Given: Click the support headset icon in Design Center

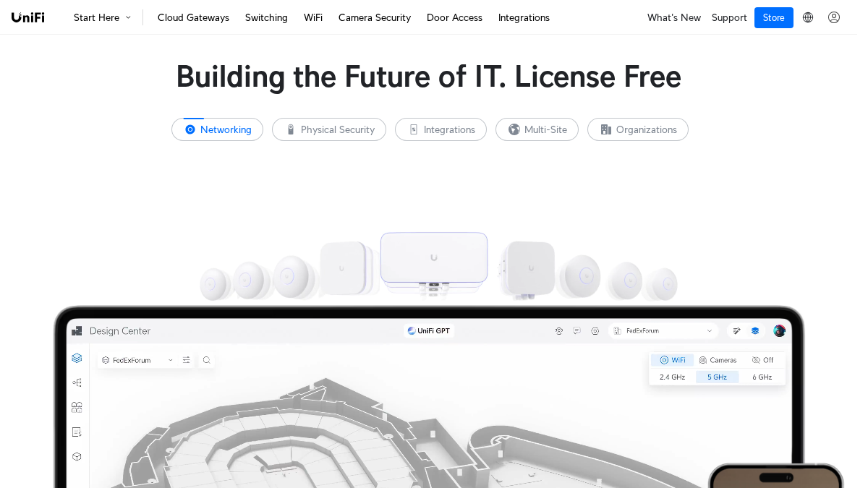Looking at the screenshot, I should [x=559, y=330].
